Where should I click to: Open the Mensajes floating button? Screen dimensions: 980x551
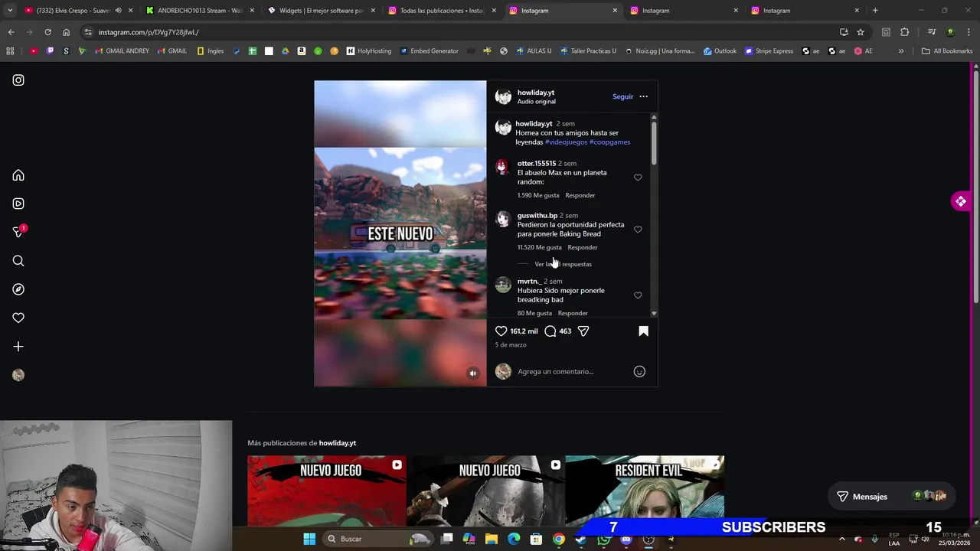click(x=892, y=496)
